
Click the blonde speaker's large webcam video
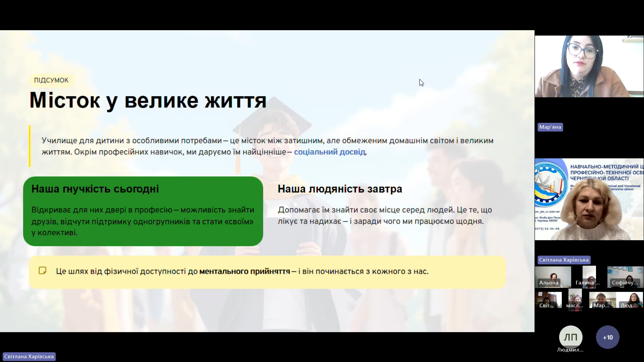tap(589, 199)
